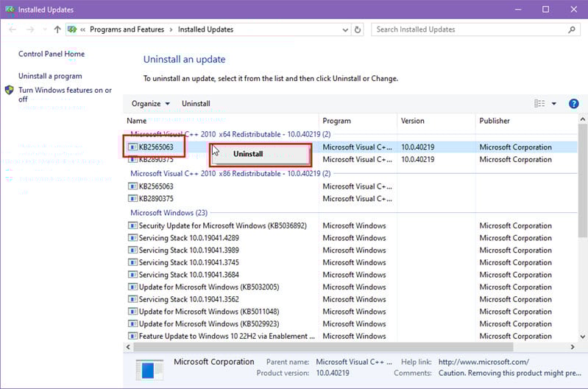Open Turn Windows features on or off

pyautogui.click(x=65, y=94)
